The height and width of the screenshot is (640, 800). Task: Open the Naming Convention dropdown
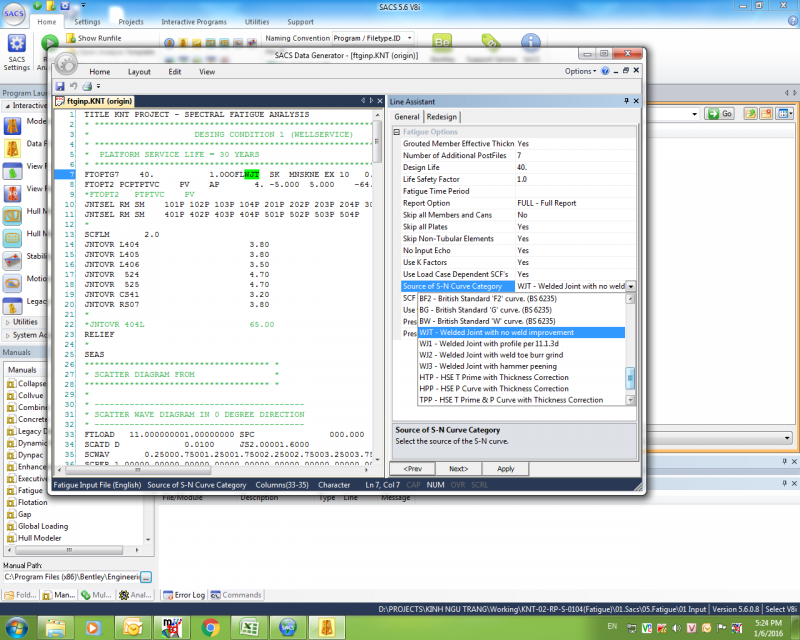point(409,38)
